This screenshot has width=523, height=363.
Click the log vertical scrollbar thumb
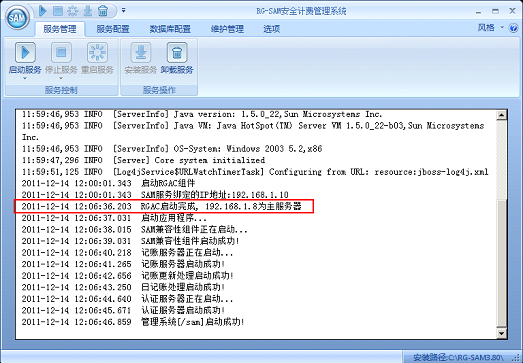pyautogui.click(x=501, y=264)
